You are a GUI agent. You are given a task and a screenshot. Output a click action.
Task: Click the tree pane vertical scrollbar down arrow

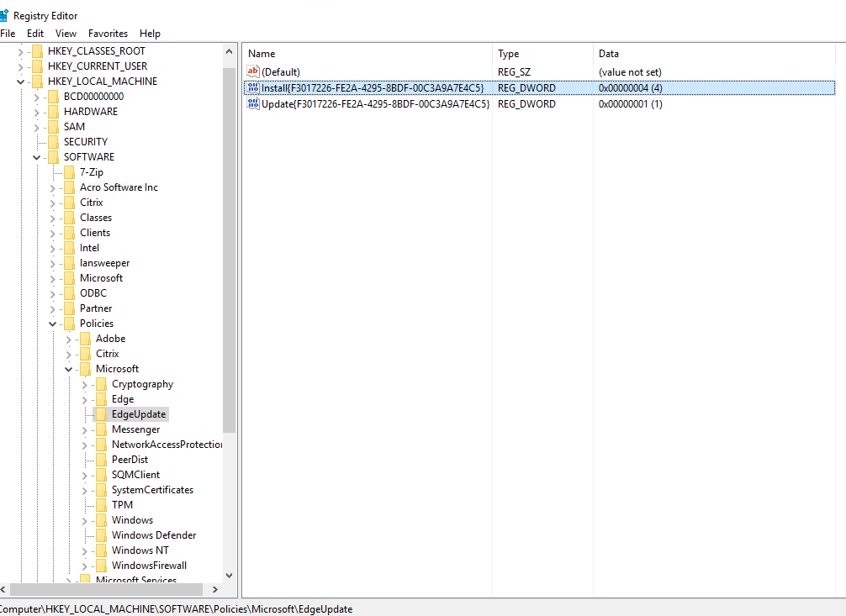pos(229,576)
